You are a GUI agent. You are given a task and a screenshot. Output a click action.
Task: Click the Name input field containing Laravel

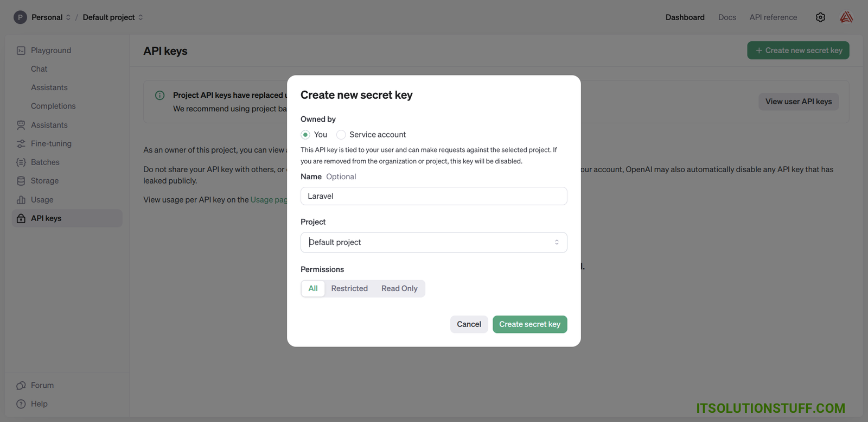(433, 196)
